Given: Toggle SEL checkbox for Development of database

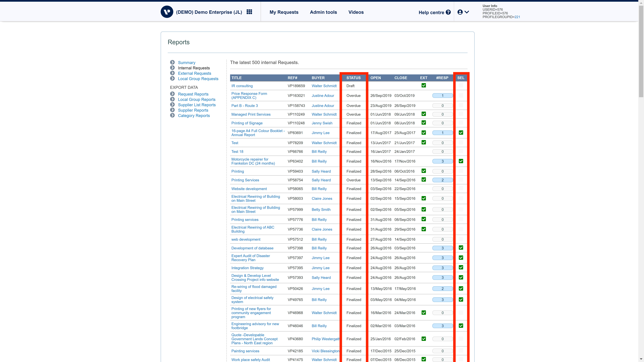Looking at the screenshot, I should click(461, 248).
